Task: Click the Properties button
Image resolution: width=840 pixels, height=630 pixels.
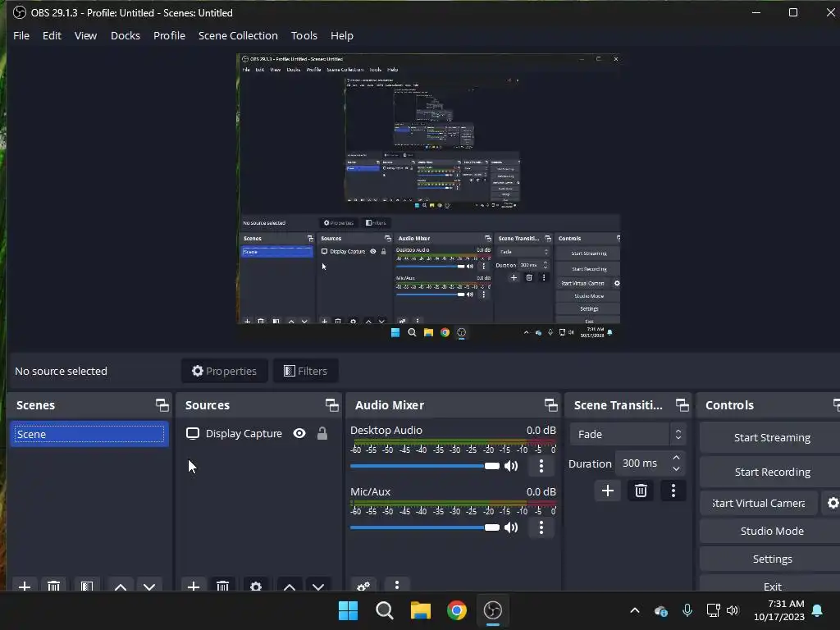Action: click(x=225, y=371)
